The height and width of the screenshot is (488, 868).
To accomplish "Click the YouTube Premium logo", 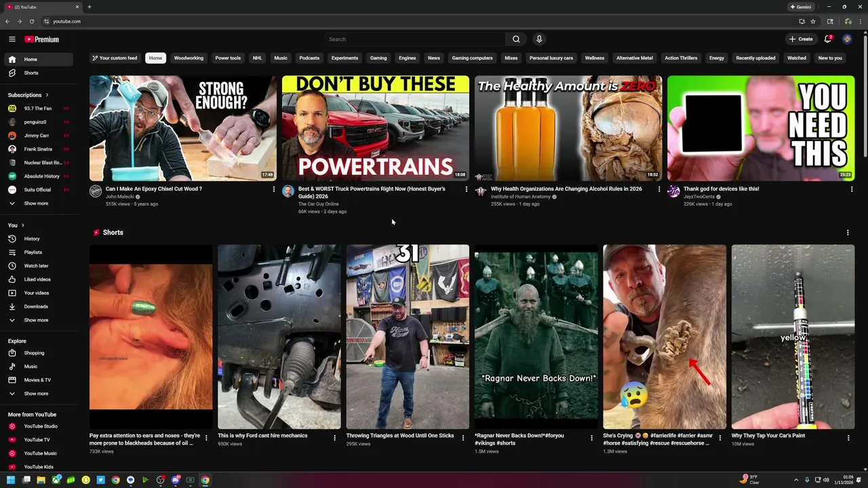I will click(x=42, y=39).
